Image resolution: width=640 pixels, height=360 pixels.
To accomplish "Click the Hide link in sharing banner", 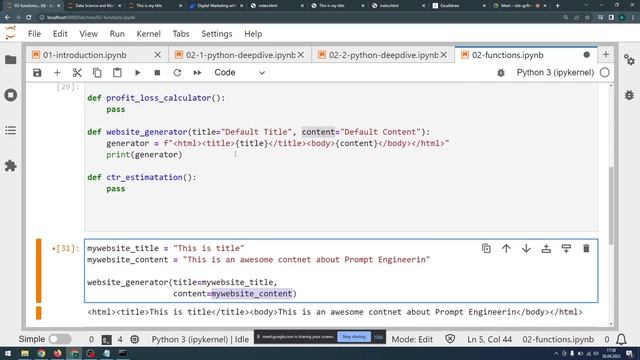I will coord(378,337).
